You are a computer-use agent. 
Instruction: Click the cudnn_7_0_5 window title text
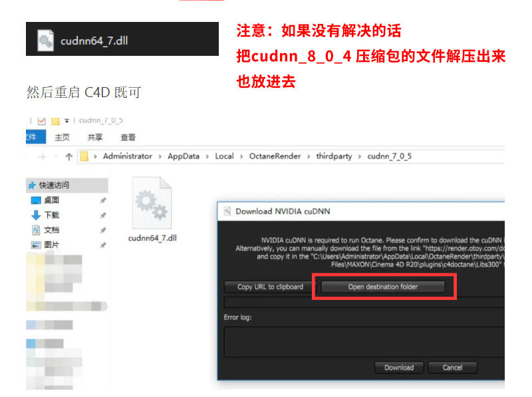pyautogui.click(x=101, y=120)
